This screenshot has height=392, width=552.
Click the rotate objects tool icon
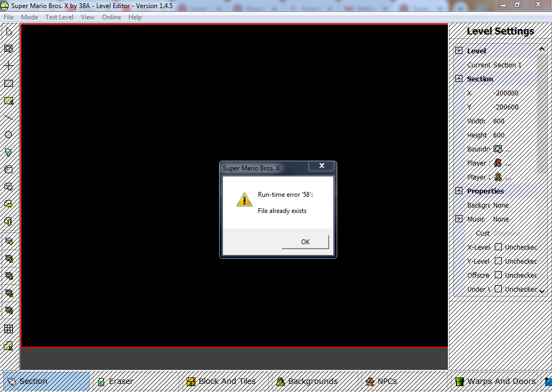(9, 187)
